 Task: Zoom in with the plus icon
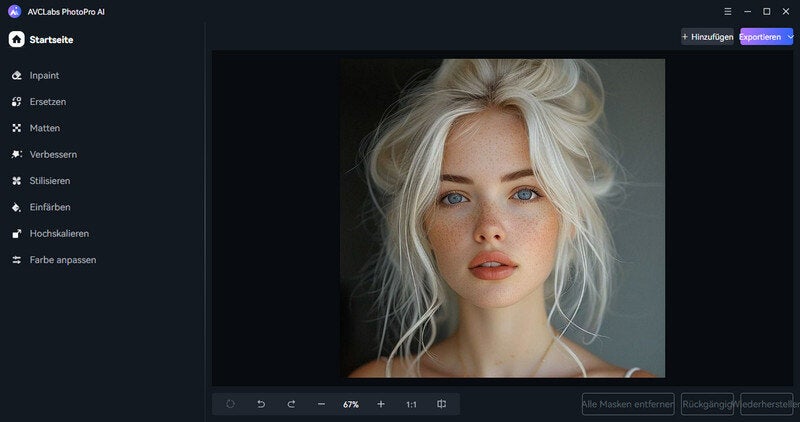coord(381,404)
